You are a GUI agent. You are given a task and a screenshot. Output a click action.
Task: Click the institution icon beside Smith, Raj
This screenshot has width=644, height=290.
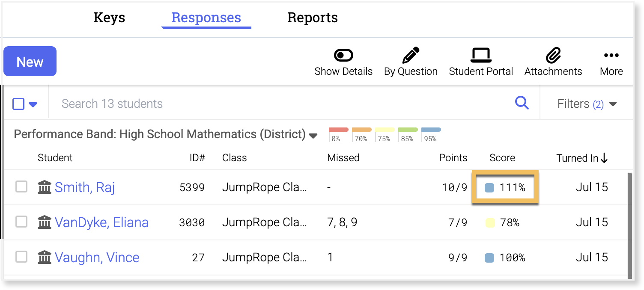pyautogui.click(x=45, y=187)
